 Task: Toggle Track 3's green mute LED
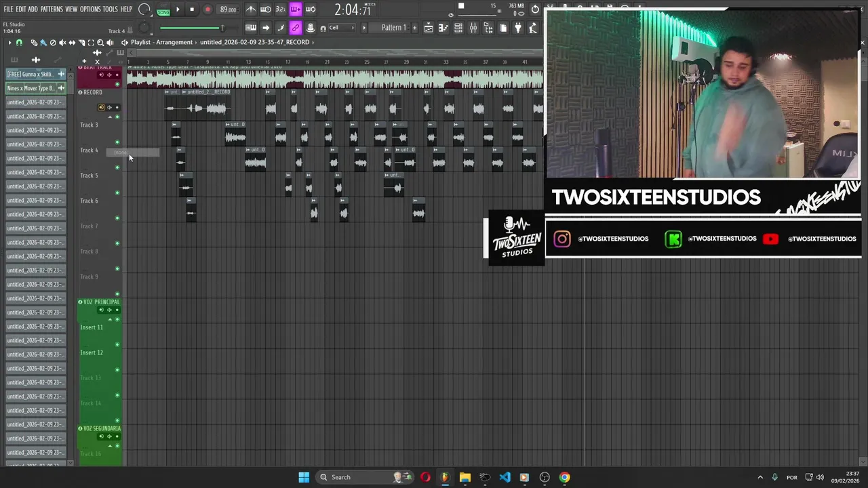pos(117,142)
